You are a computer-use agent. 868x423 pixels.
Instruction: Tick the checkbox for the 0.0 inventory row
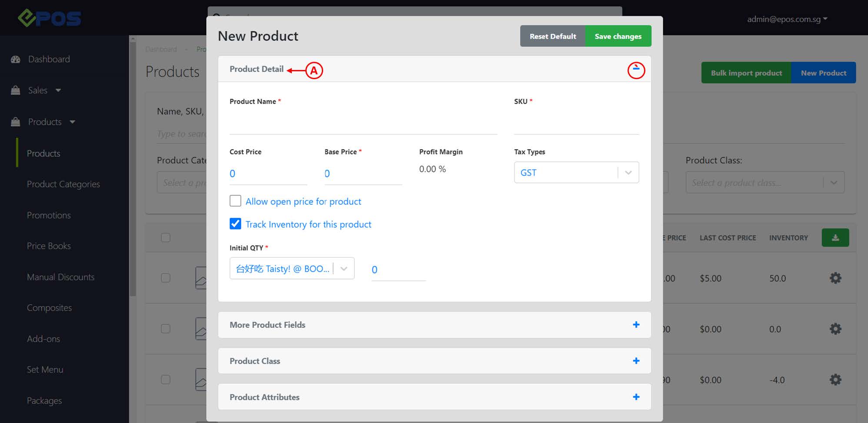pyautogui.click(x=166, y=329)
